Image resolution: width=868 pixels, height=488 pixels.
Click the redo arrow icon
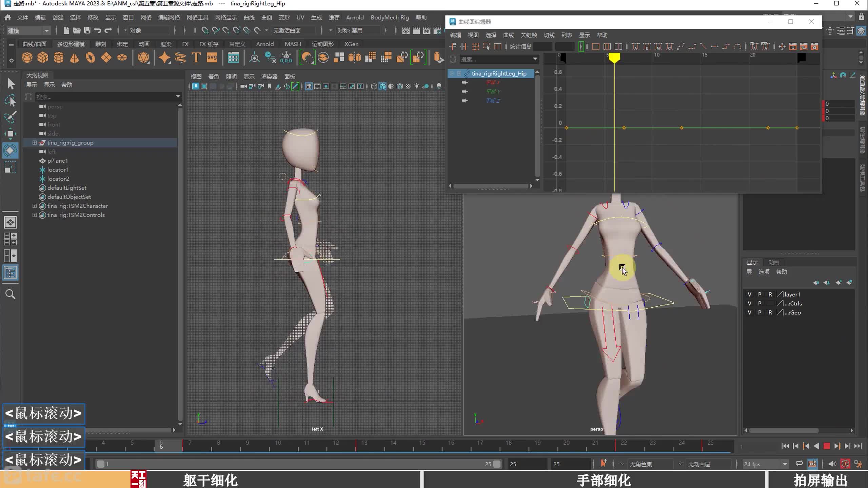[x=108, y=30]
